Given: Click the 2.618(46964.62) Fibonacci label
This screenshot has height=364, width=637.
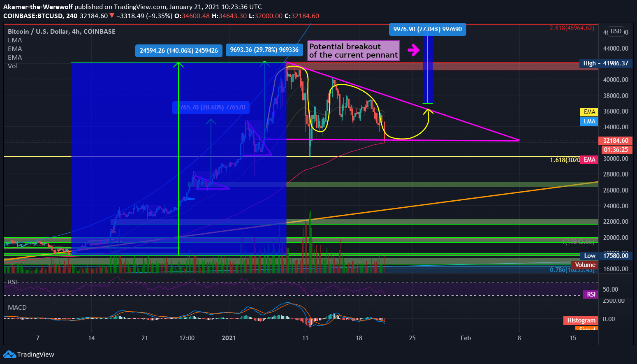Looking at the screenshot, I should 572,28.
